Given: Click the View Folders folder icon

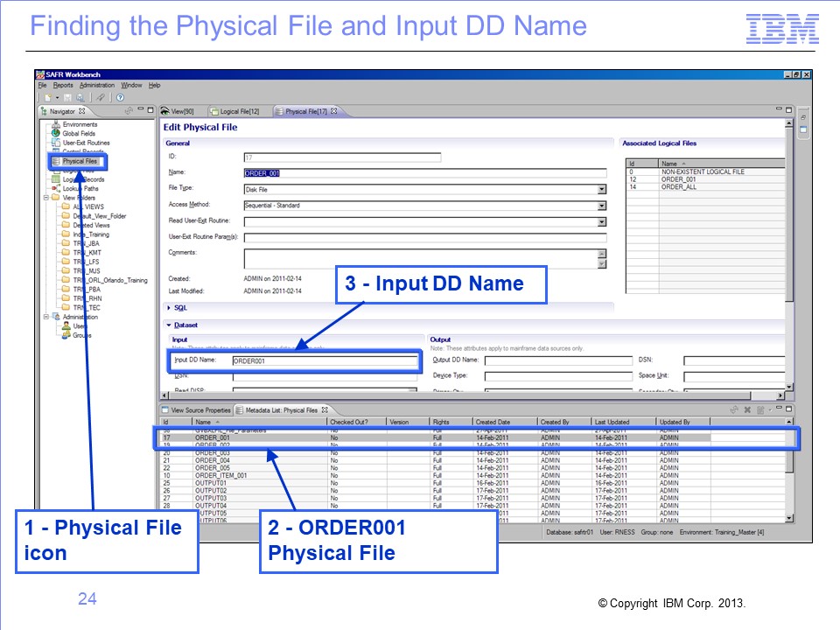Looking at the screenshot, I should click(x=56, y=198).
